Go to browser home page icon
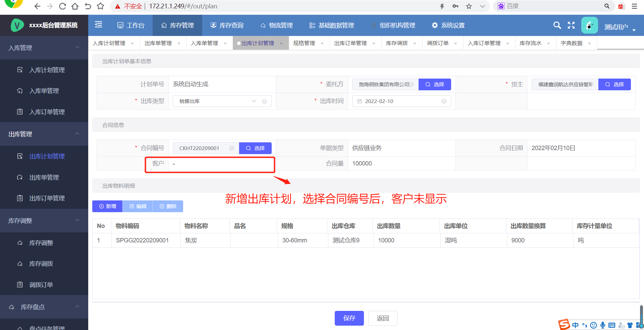 click(x=75, y=6)
